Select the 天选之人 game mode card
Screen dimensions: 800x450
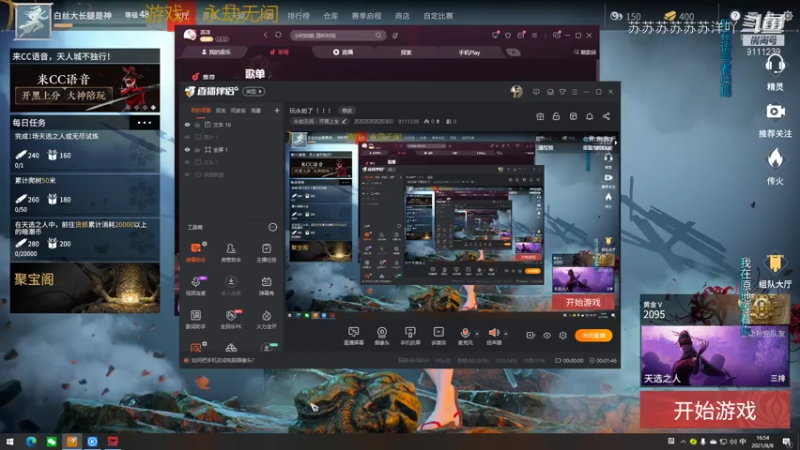715,356
